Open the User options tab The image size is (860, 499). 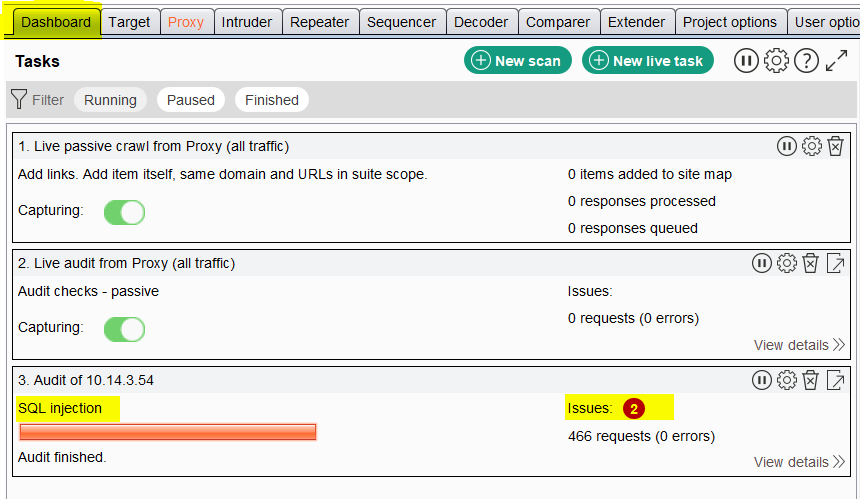[825, 22]
